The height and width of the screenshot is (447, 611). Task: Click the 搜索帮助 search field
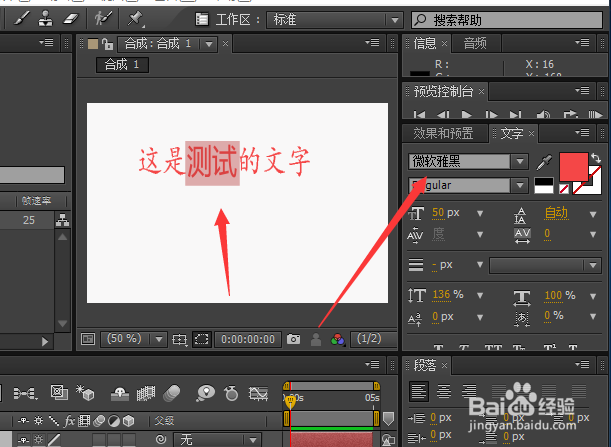pyautogui.click(x=507, y=20)
